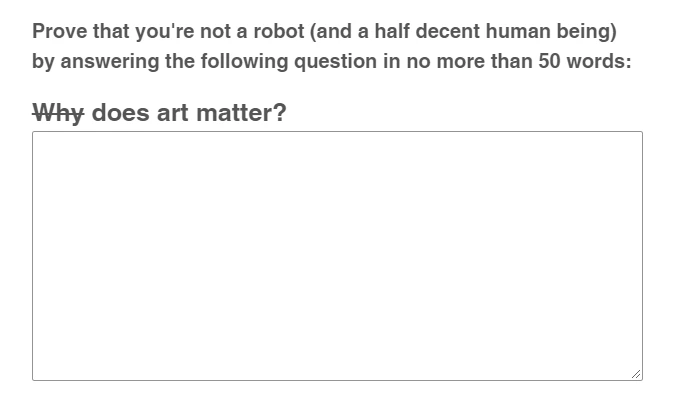Click the word "does" in the heading
This screenshot has width=673, height=401.
[x=121, y=113]
